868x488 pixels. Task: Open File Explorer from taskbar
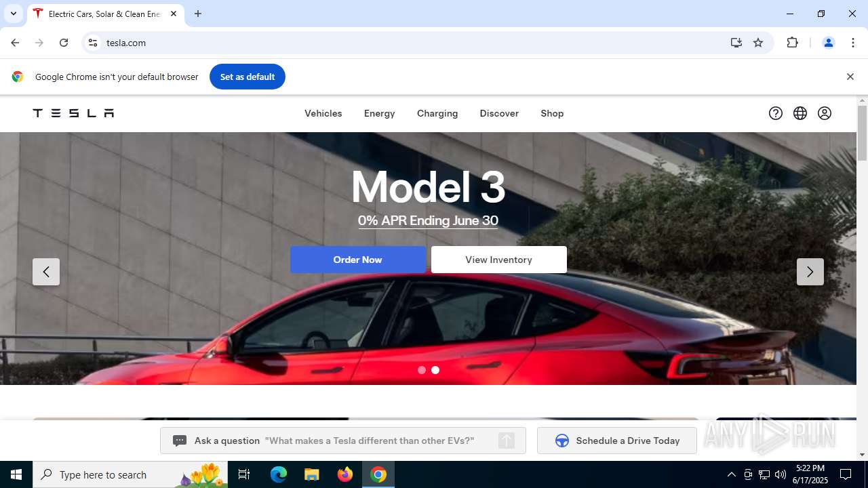click(311, 474)
